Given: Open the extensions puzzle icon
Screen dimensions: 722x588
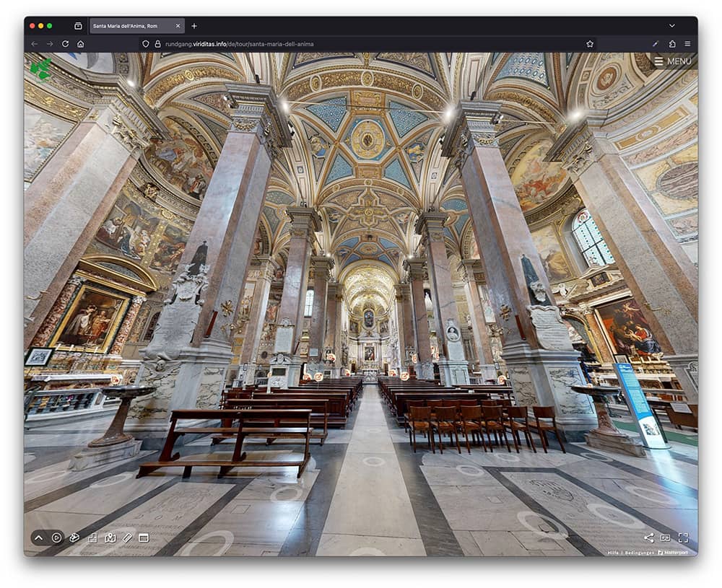Looking at the screenshot, I should [x=672, y=44].
